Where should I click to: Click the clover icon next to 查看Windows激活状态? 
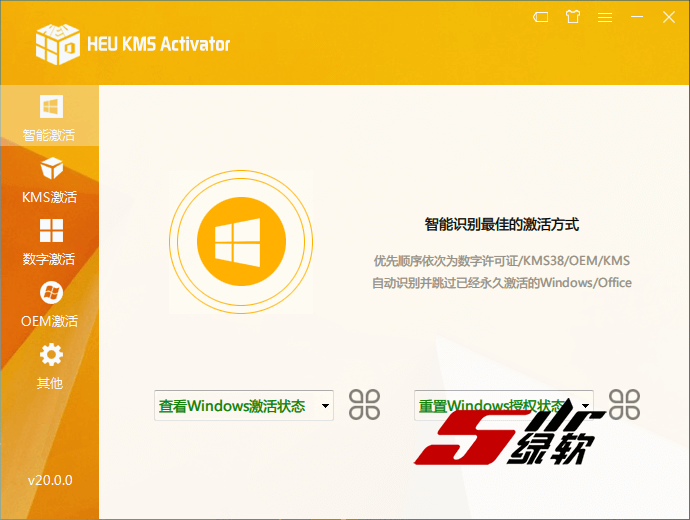[x=364, y=404]
